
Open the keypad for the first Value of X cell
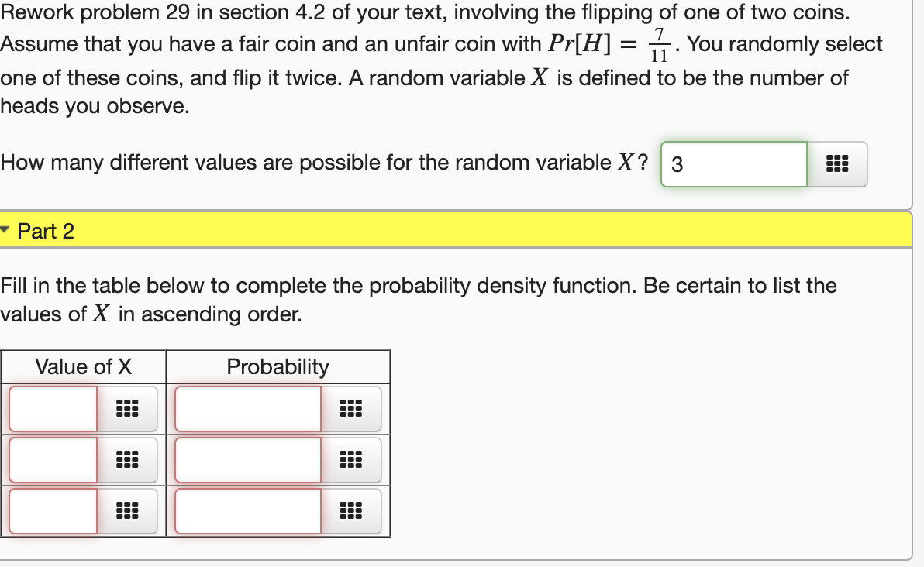[126, 408]
